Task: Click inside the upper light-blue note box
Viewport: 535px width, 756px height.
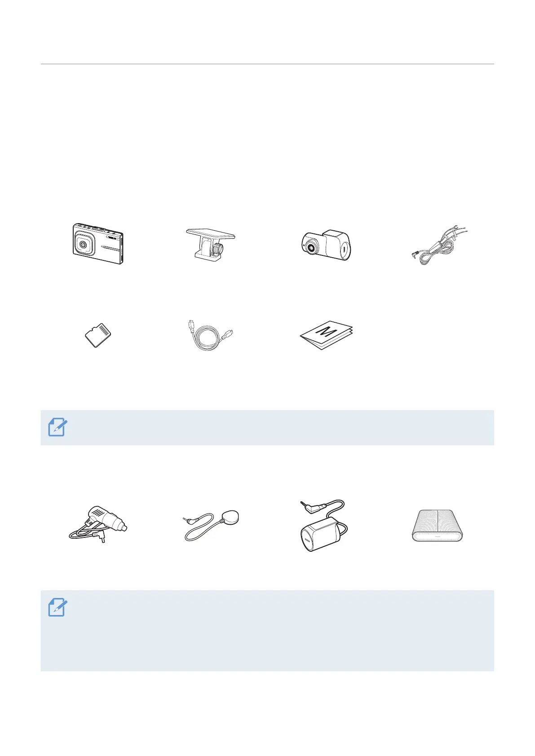Action: (267, 427)
